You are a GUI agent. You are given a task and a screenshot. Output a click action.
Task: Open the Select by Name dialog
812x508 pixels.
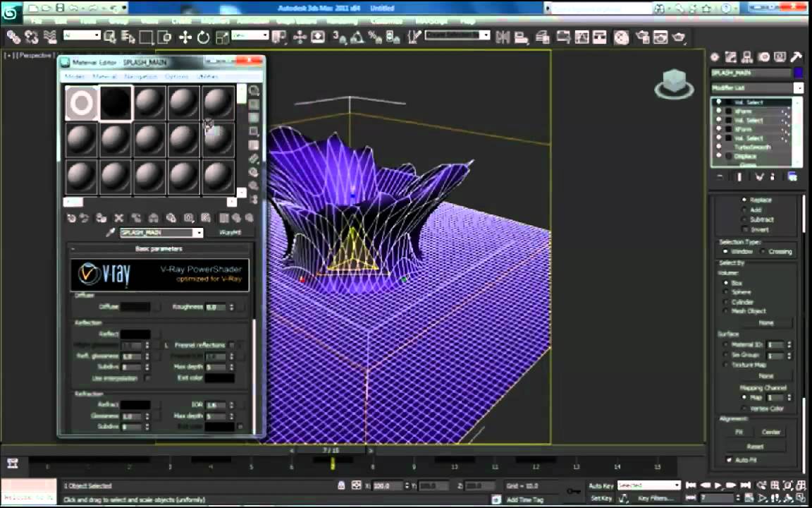coord(128,37)
